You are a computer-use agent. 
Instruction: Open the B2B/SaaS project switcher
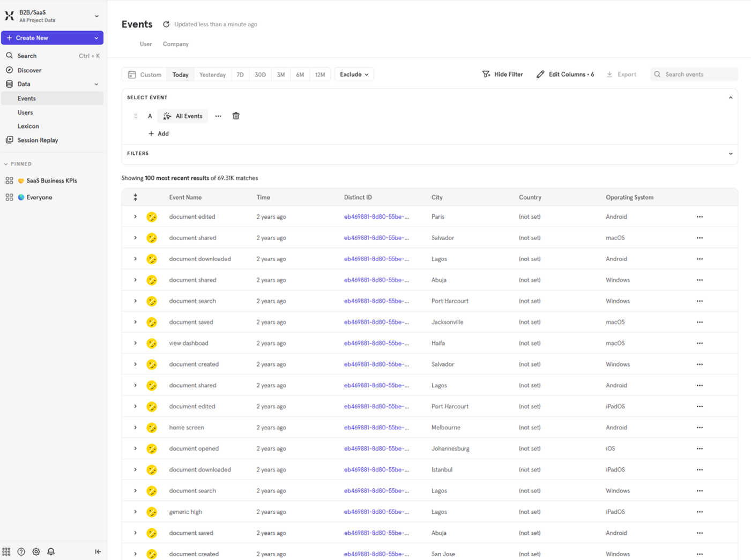click(52, 16)
